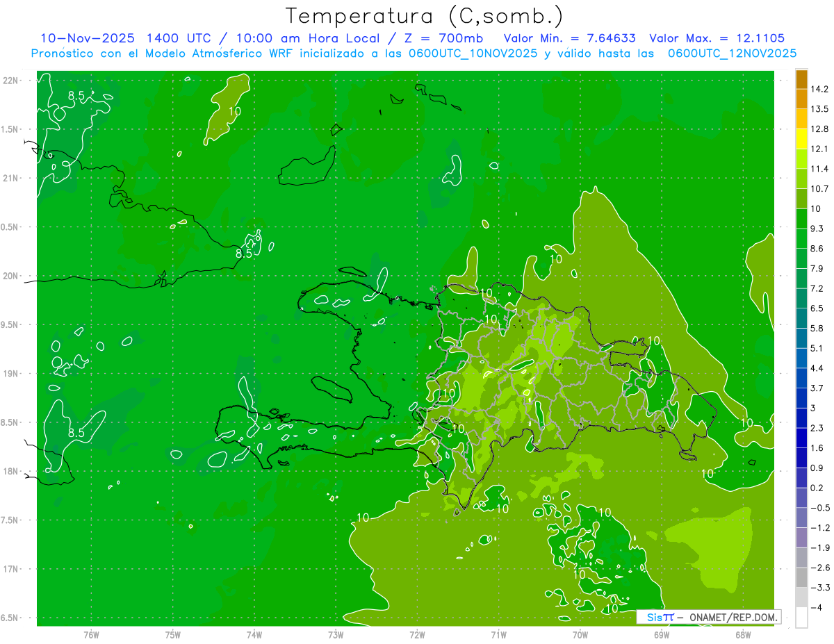
Task: Click the colorbar label "3.7"
Action: (818, 388)
